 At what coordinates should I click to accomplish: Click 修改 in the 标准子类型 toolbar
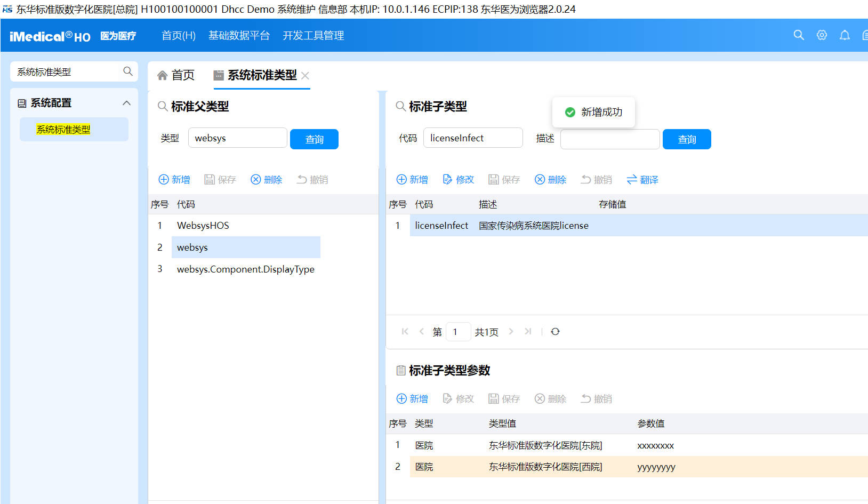(459, 180)
